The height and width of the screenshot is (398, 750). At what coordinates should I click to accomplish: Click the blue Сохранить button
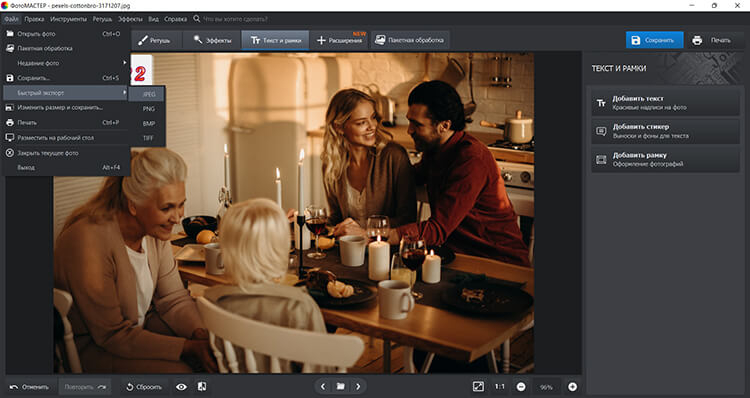tap(654, 40)
